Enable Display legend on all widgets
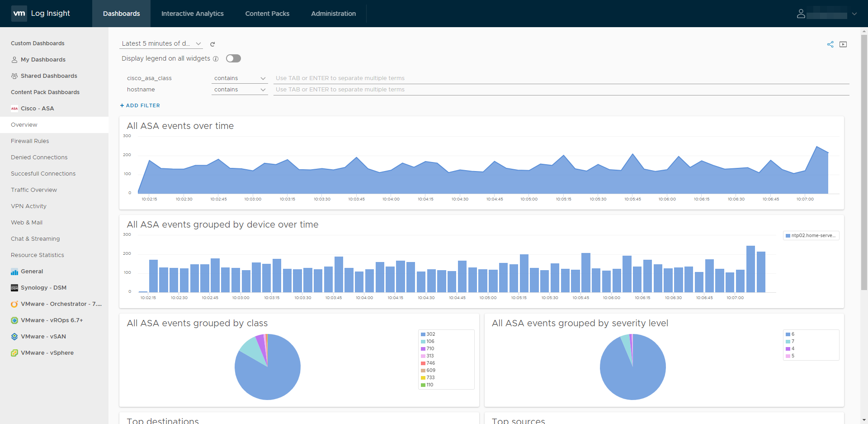 pyautogui.click(x=233, y=58)
